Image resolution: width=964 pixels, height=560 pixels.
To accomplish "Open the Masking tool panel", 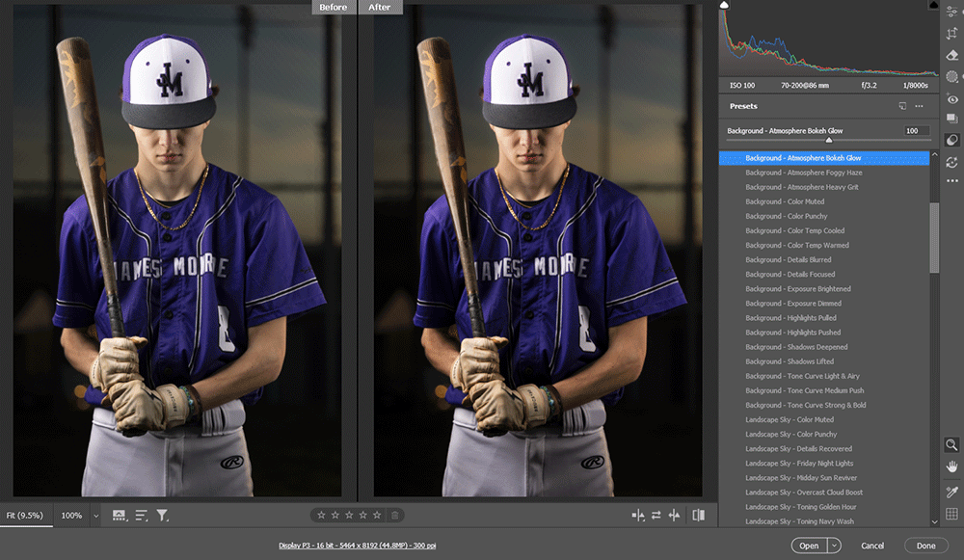I will (952, 77).
